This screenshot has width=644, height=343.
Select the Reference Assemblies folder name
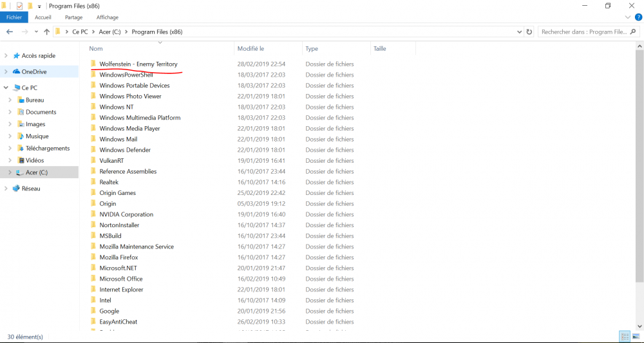tap(128, 171)
